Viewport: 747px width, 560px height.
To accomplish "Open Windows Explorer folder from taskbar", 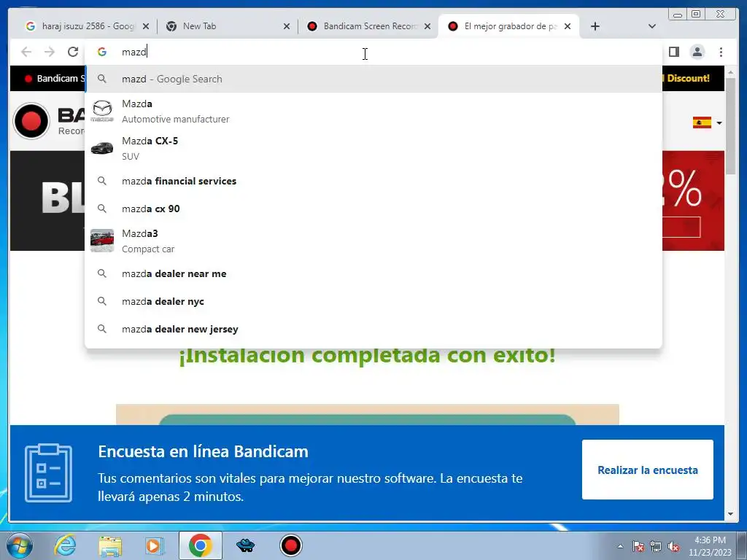I will (110, 545).
